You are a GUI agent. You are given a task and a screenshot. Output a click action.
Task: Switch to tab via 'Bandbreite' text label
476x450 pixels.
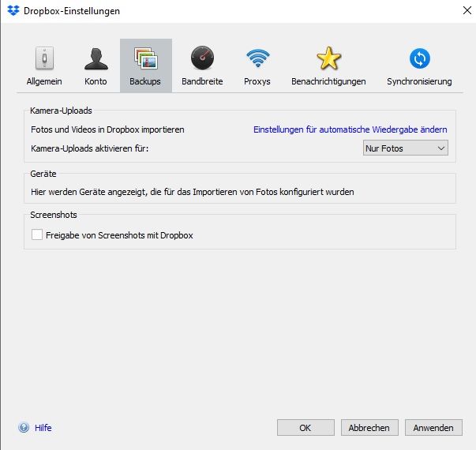point(202,81)
